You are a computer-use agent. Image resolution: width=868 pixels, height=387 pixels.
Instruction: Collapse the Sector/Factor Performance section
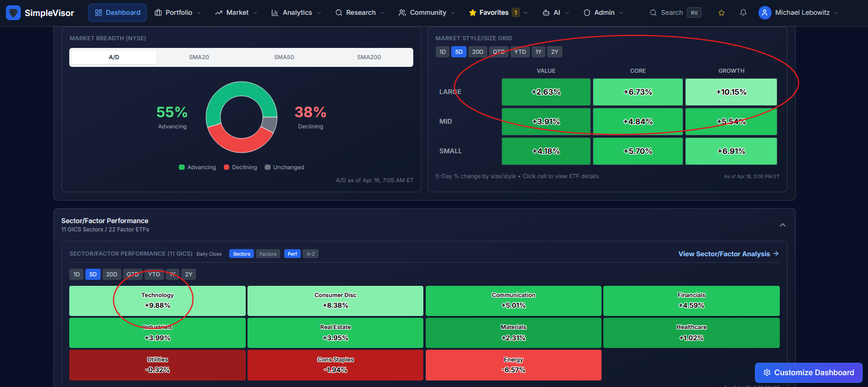(x=782, y=225)
